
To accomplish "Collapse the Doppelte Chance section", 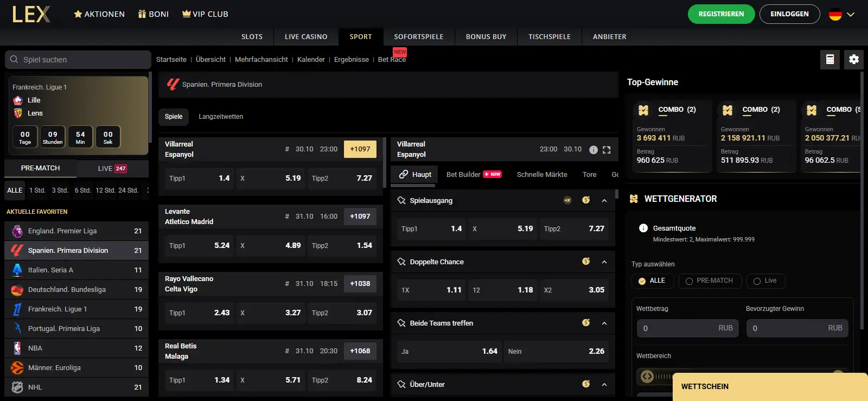I will tap(604, 262).
